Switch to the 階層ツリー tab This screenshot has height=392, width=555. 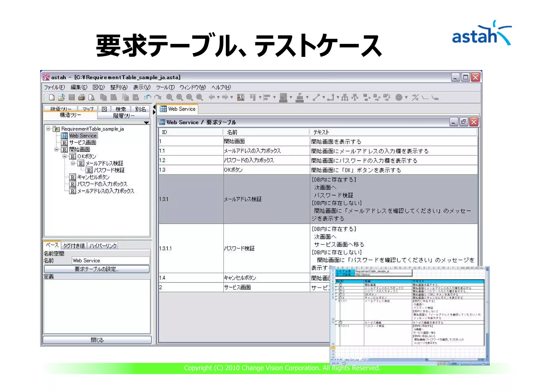pyautogui.click(x=124, y=116)
